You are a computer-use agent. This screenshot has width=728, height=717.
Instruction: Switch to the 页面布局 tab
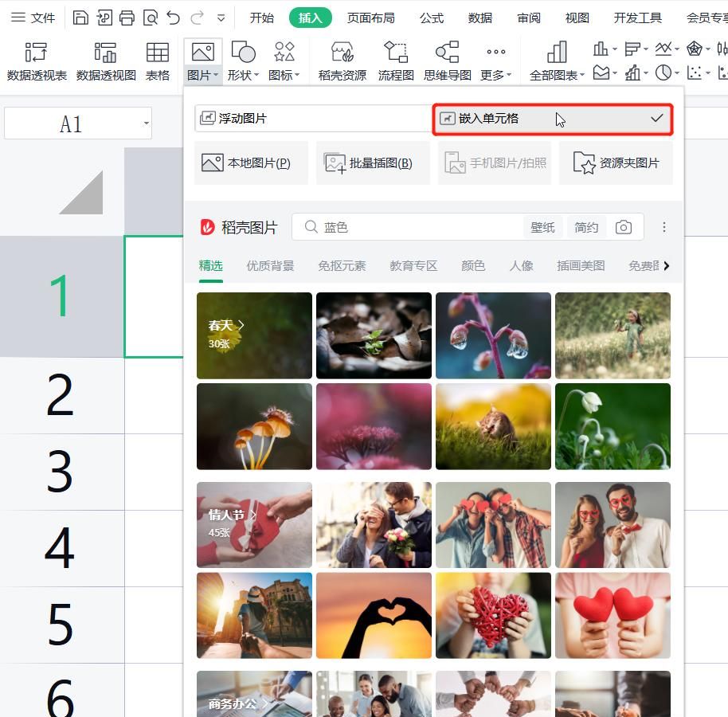371,18
